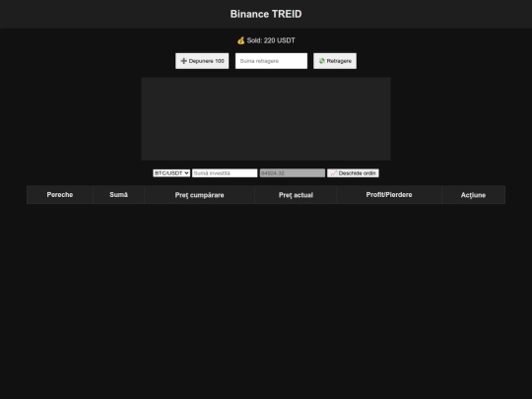This screenshot has height=399, width=532.
Task: Click the Acțiune column header
Action: pyautogui.click(x=473, y=195)
